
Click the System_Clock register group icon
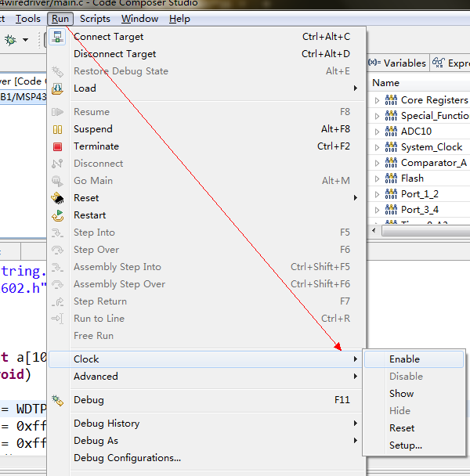tap(391, 147)
